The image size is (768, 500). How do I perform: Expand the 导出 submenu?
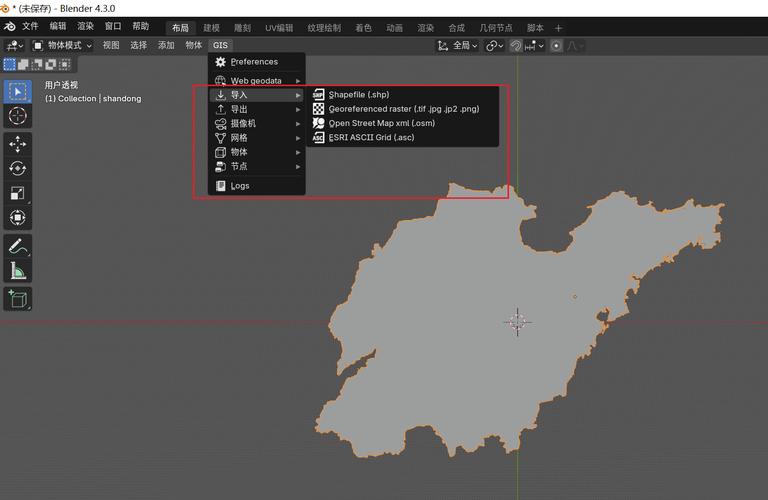[257, 109]
